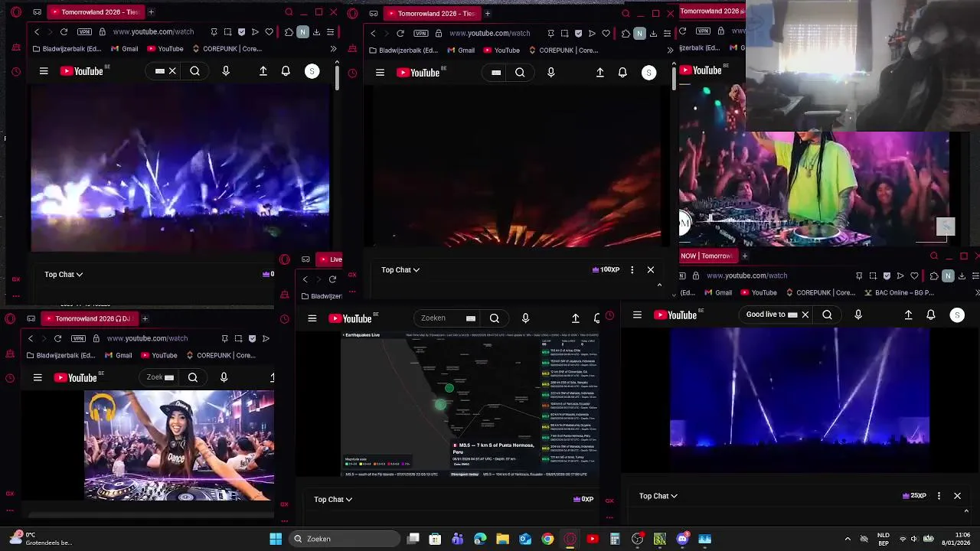Open COREPUNK bookmark in top-middle window
This screenshot has width=980, height=551.
pyautogui.click(x=563, y=51)
